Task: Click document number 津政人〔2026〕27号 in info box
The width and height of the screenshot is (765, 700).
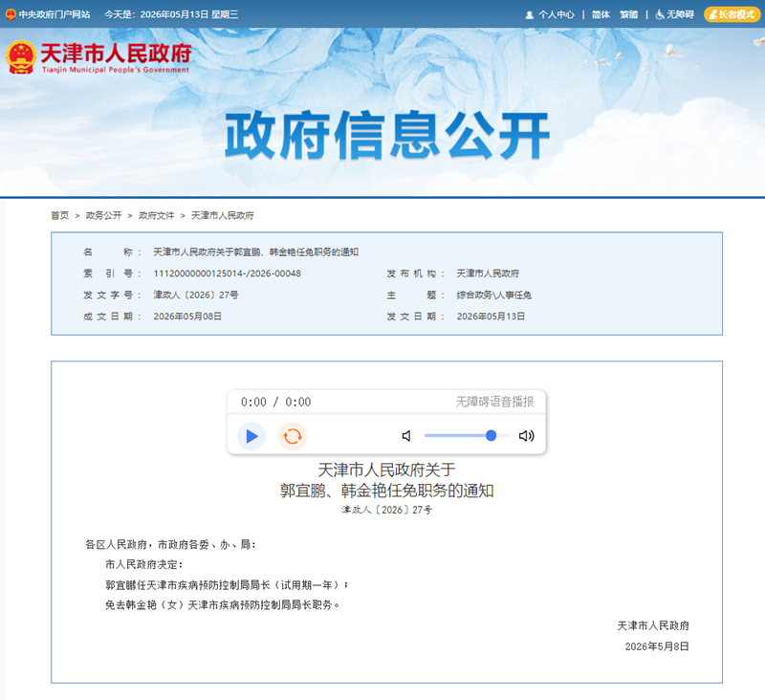Action: (x=196, y=295)
